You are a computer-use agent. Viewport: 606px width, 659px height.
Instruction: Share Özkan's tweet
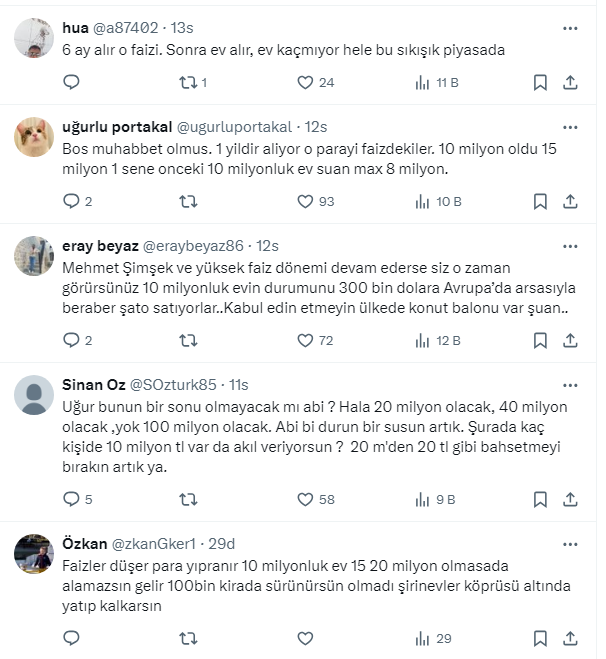[570, 637]
